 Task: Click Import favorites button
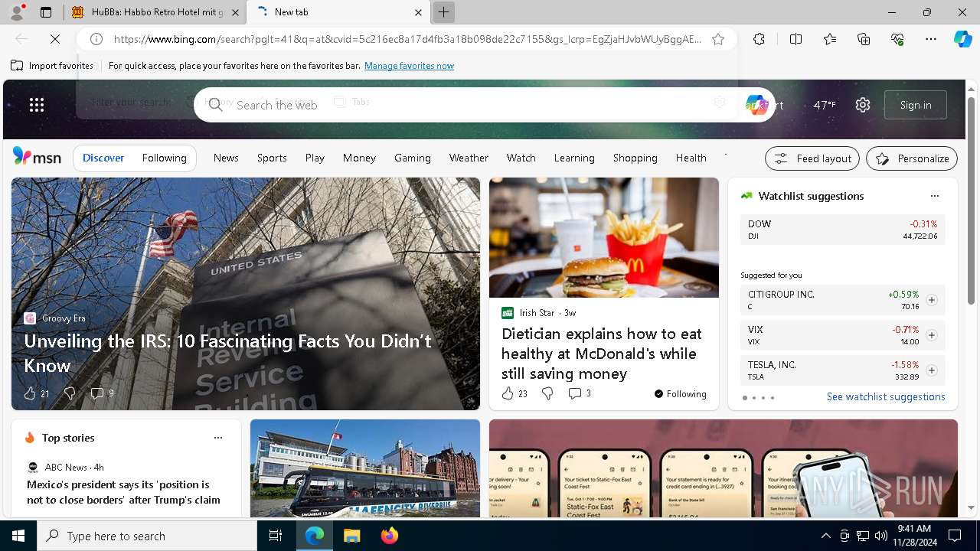(52, 66)
